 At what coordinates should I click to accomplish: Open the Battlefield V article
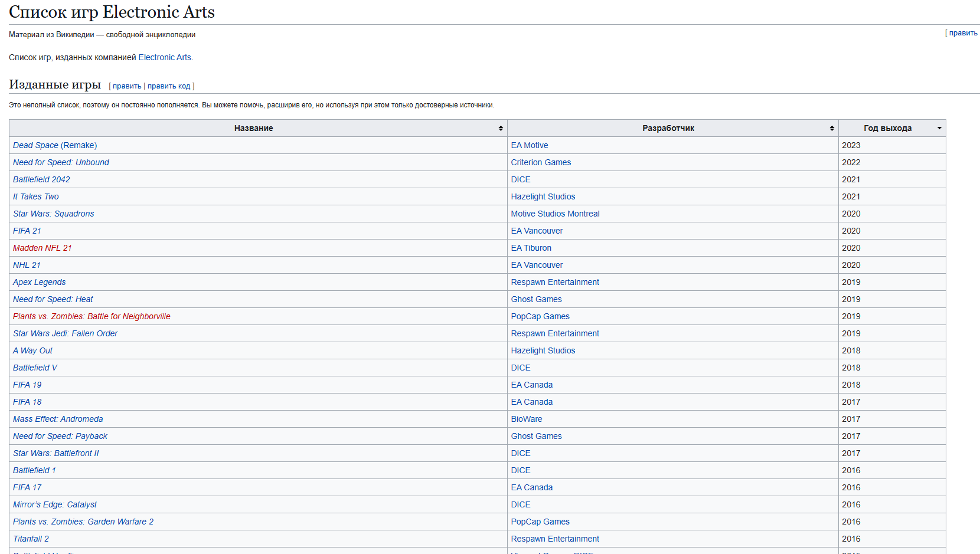pyautogui.click(x=35, y=368)
